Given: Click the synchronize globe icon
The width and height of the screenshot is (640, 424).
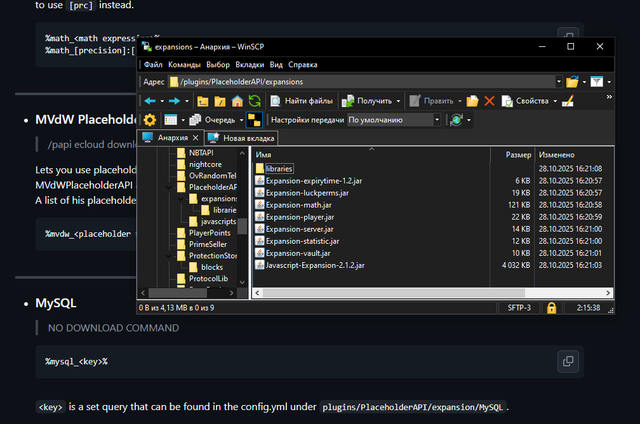Looking at the screenshot, I should click(456, 120).
